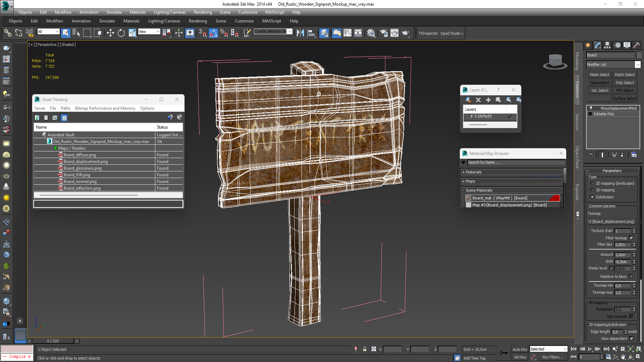Click the Poly Select button
The image size is (644, 362).
(625, 83)
